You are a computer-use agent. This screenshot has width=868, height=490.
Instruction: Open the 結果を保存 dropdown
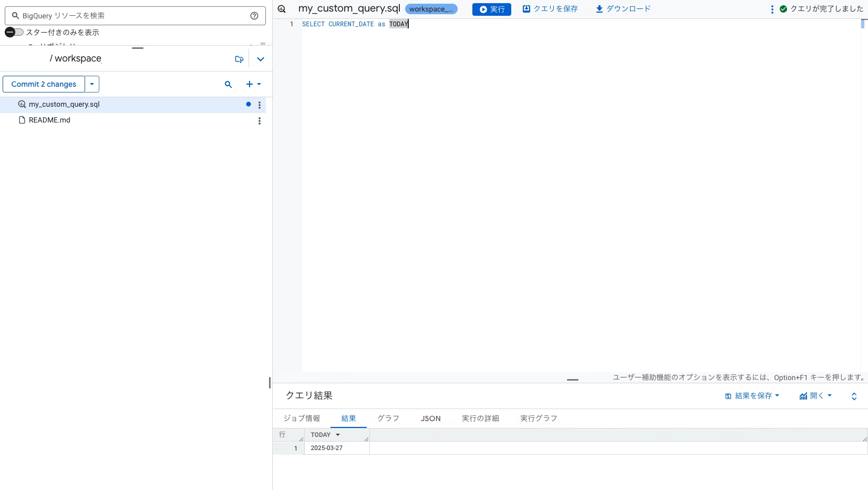click(x=752, y=396)
